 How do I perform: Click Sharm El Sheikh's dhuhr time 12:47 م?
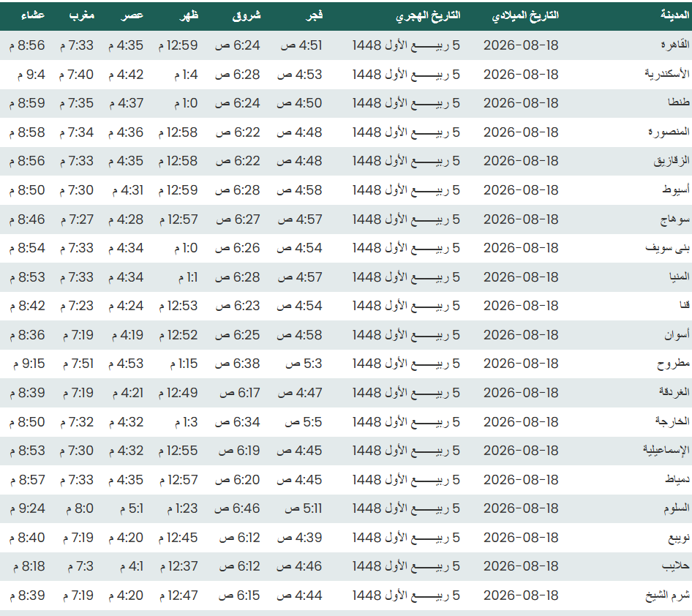tap(178, 596)
